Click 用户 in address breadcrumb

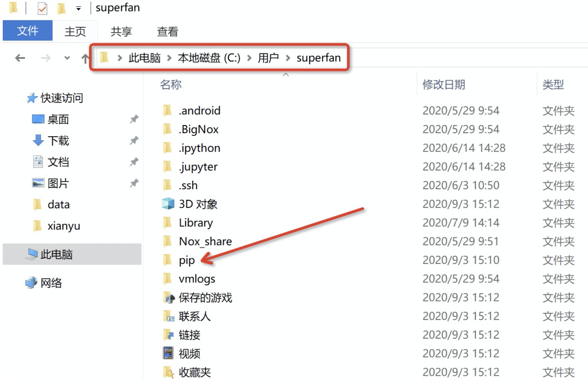point(268,58)
